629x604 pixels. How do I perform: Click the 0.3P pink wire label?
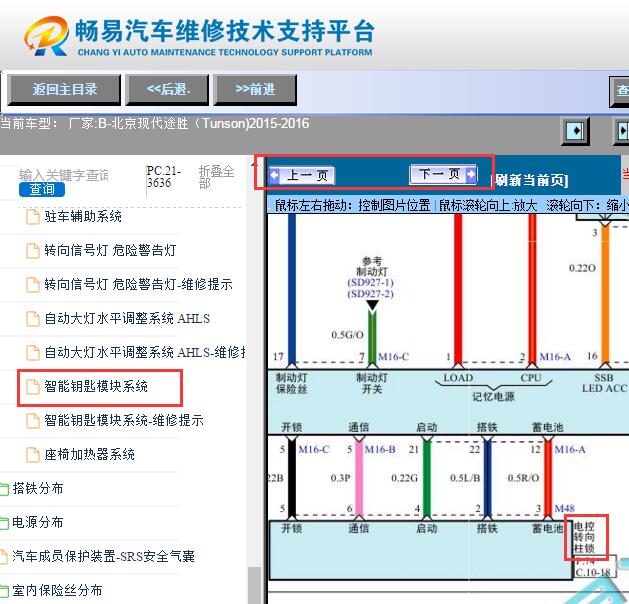point(341,478)
